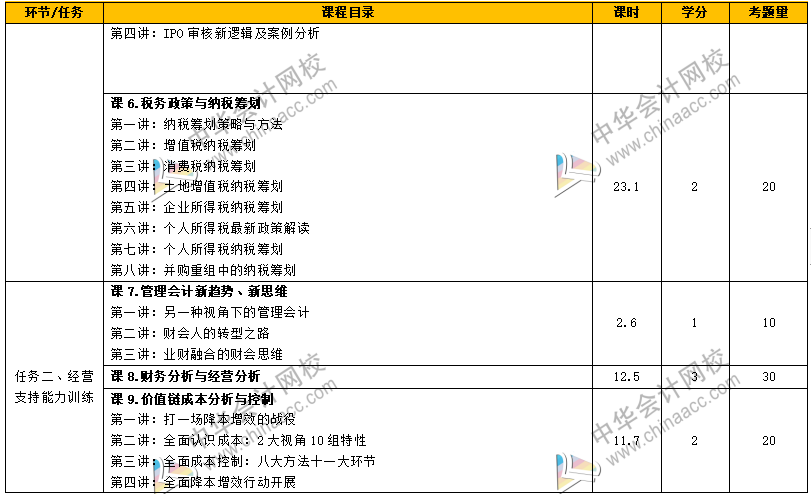
Task: Select 第三讲：消费税纳税筹划
Action: pos(183,166)
